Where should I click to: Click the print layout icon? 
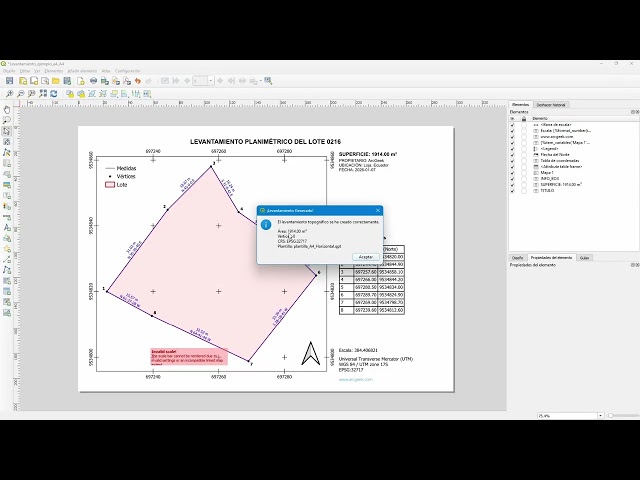[93, 81]
